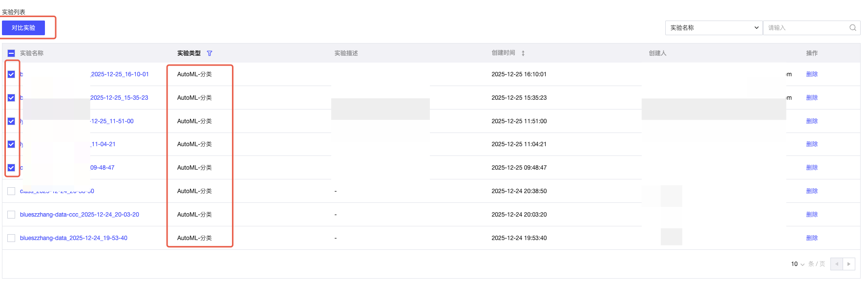
Task: Click the search magnifier icon
Action: pos(852,28)
